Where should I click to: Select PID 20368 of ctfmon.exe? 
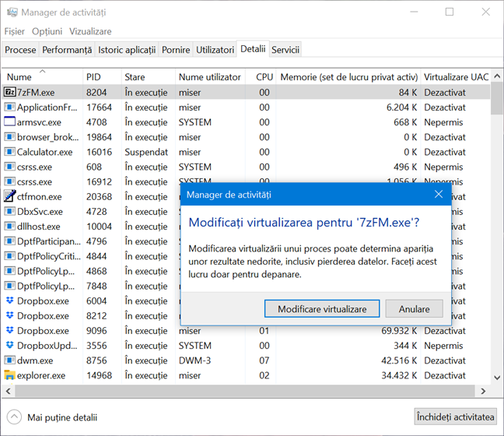click(x=99, y=197)
